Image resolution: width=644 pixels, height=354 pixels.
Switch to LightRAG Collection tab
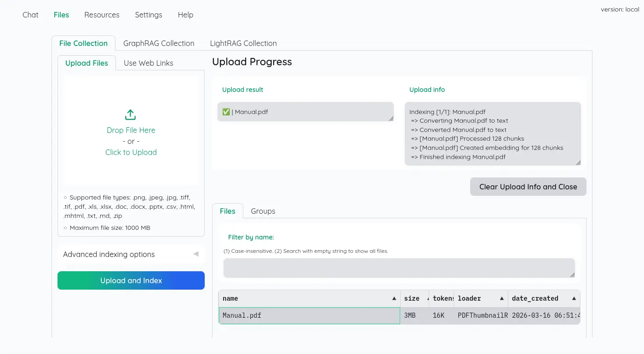243,43
